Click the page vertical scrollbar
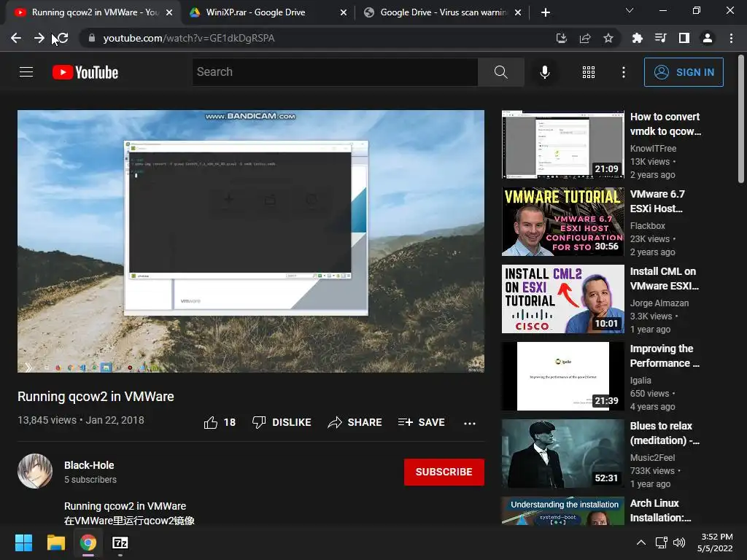This screenshot has width=747, height=560. (x=741, y=119)
